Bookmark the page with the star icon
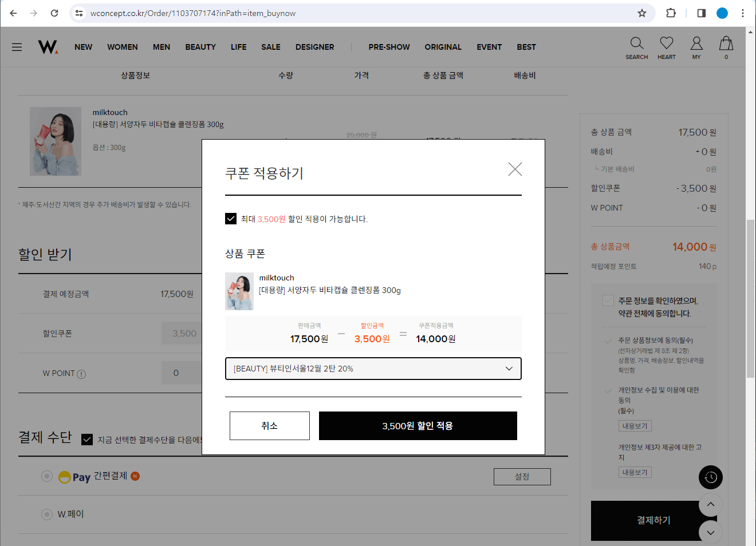This screenshot has width=756, height=546. (x=641, y=13)
